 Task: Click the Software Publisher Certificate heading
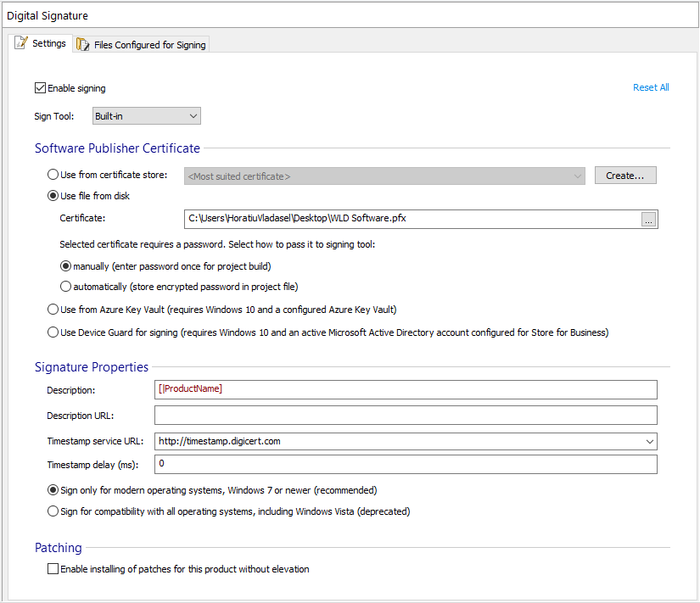tap(117, 148)
